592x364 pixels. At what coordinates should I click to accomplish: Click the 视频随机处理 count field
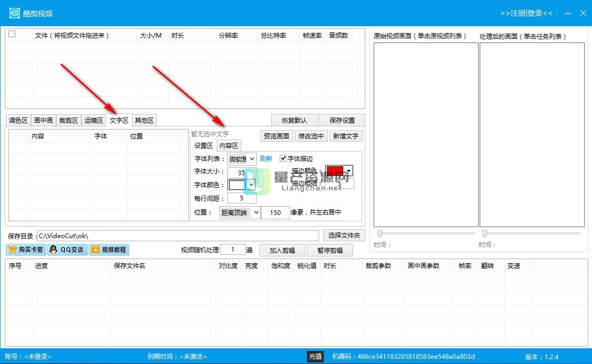click(x=232, y=249)
